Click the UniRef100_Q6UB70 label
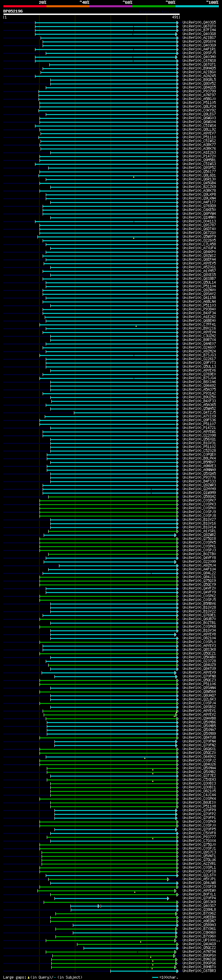Viewport: 222px width, 980px height. 199,619
